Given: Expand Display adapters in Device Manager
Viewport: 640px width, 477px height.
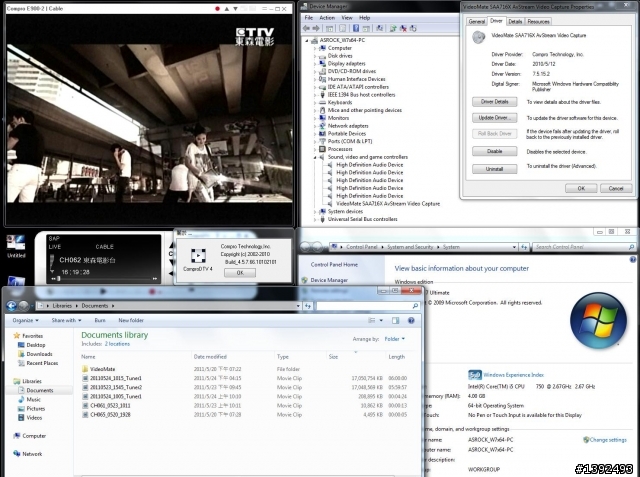Looking at the screenshot, I should [x=315, y=64].
